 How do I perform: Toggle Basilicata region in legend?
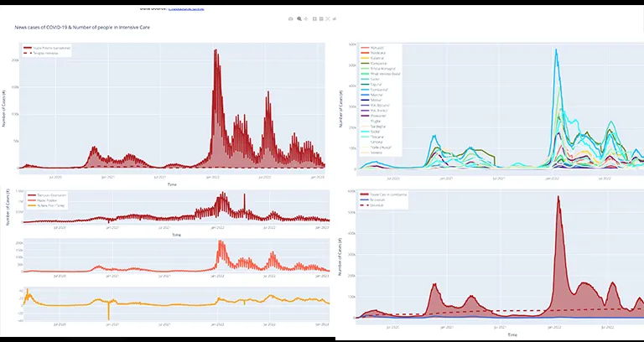coord(372,53)
